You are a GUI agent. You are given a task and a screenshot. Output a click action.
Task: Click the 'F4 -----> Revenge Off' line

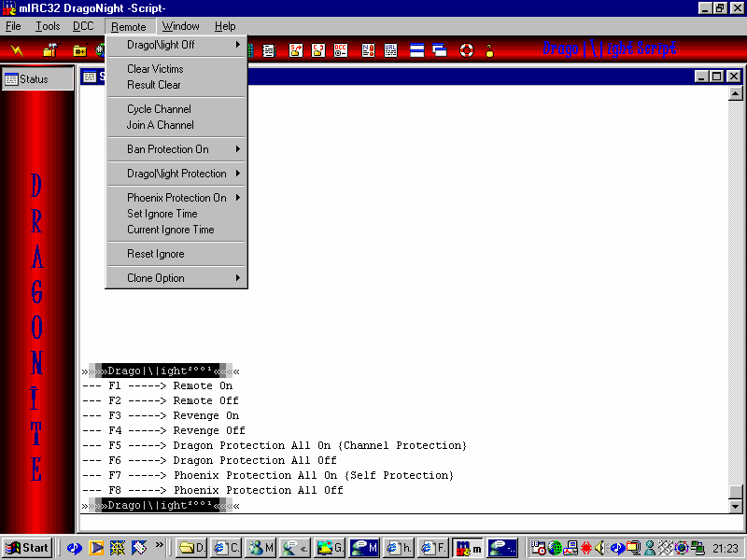click(x=164, y=430)
